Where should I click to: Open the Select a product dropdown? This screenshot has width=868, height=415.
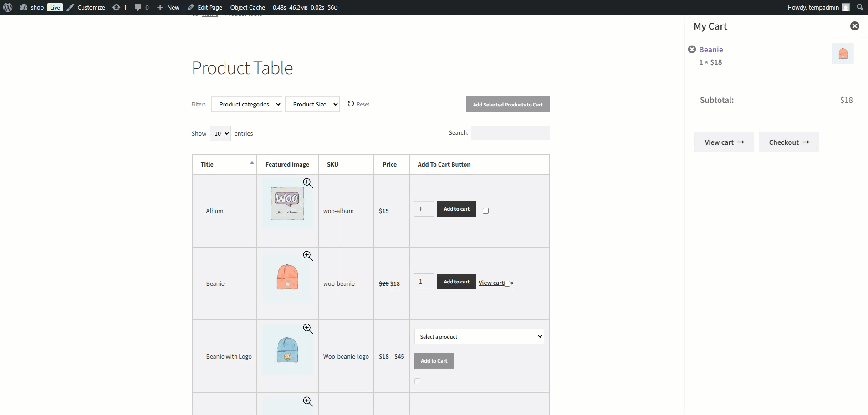click(479, 336)
